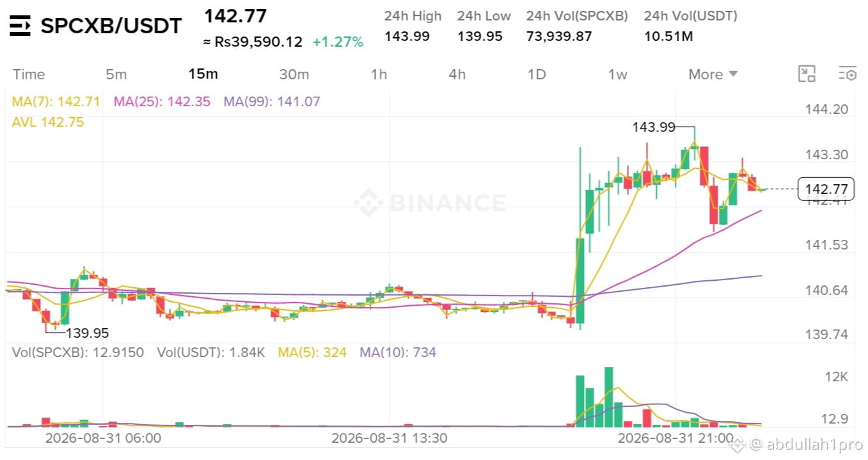The height and width of the screenshot is (460, 868).
Task: Click the last price 142.77 in header
Action: (x=235, y=15)
